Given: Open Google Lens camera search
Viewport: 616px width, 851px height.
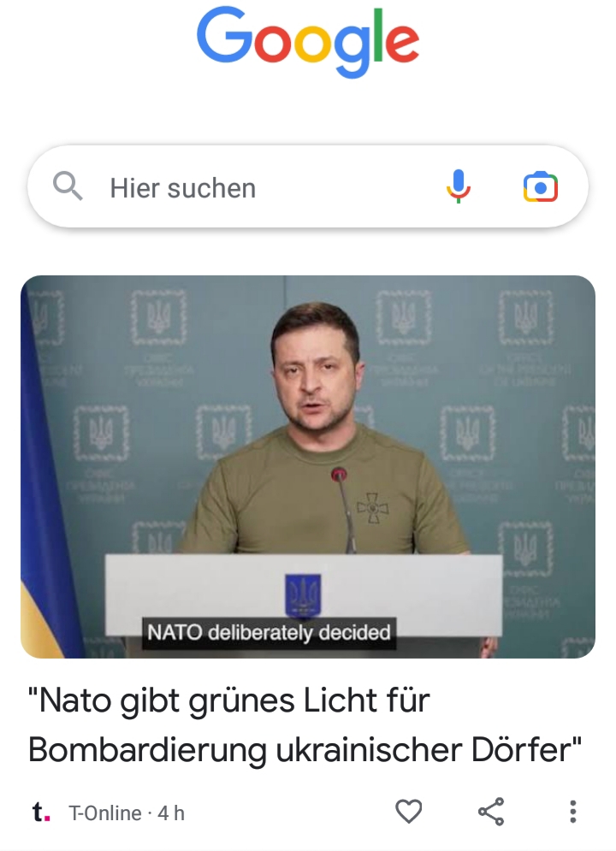Looking at the screenshot, I should pos(541,186).
